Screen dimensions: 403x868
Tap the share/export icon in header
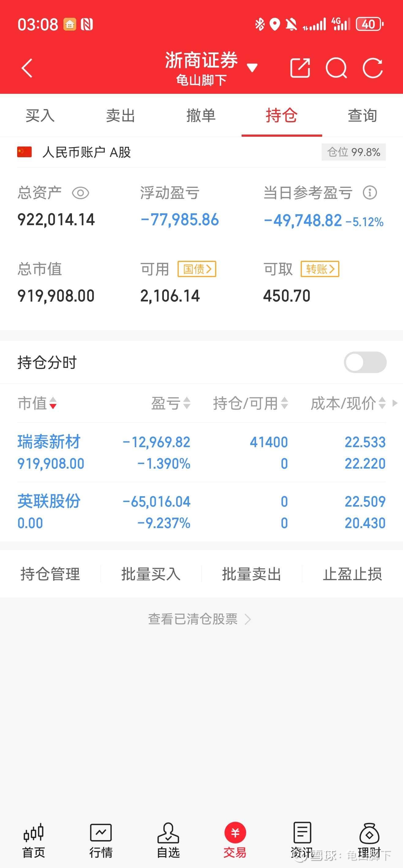(299, 68)
